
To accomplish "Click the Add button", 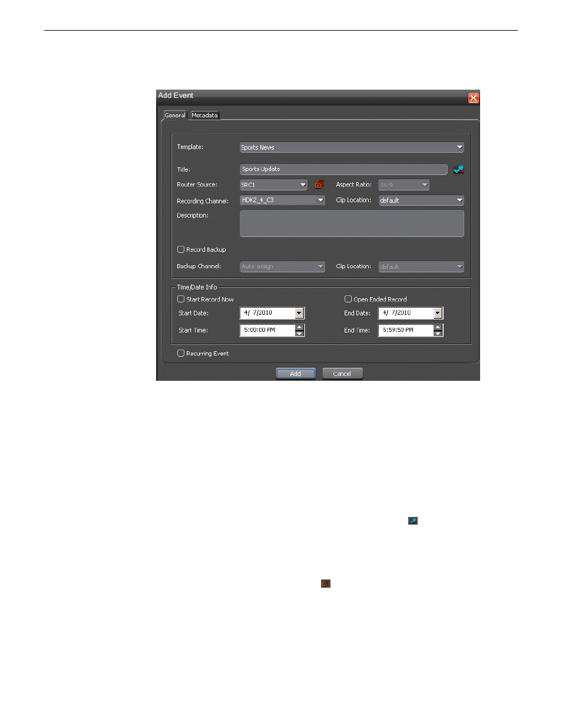I will 296,374.
